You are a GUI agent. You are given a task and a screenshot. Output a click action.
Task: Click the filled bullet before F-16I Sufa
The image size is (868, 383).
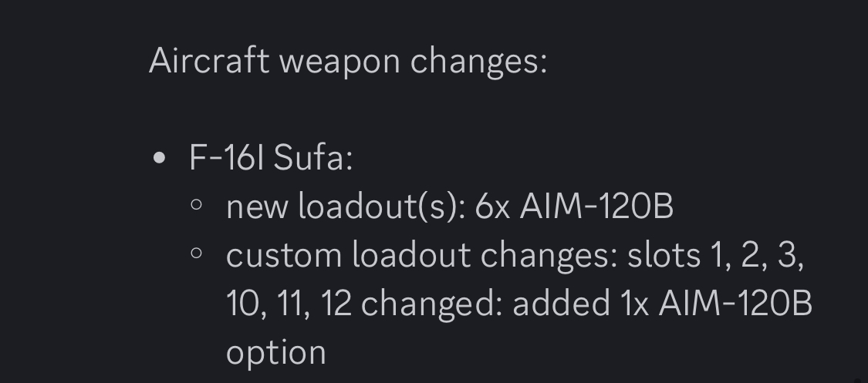tap(160, 158)
